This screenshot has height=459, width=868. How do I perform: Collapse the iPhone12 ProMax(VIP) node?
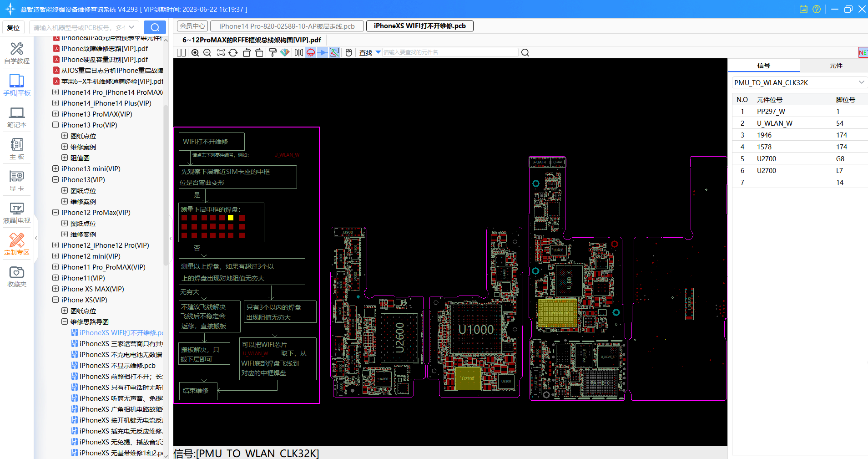click(56, 212)
